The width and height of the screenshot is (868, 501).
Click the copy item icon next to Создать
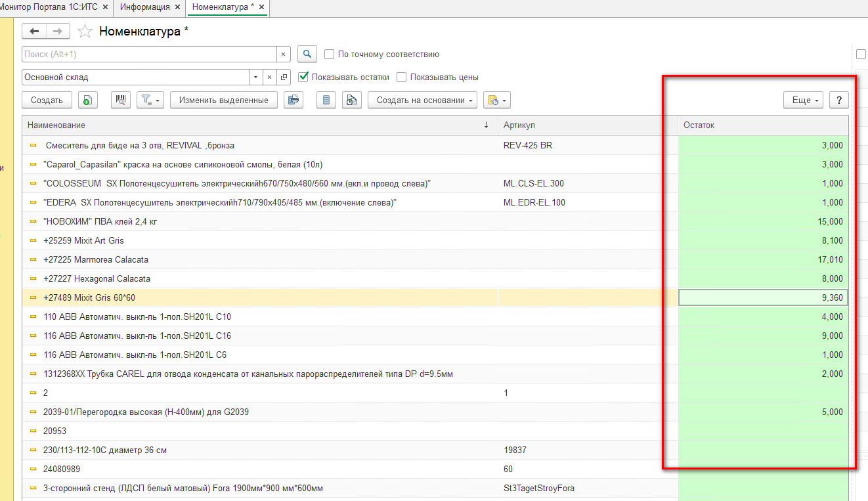point(88,100)
